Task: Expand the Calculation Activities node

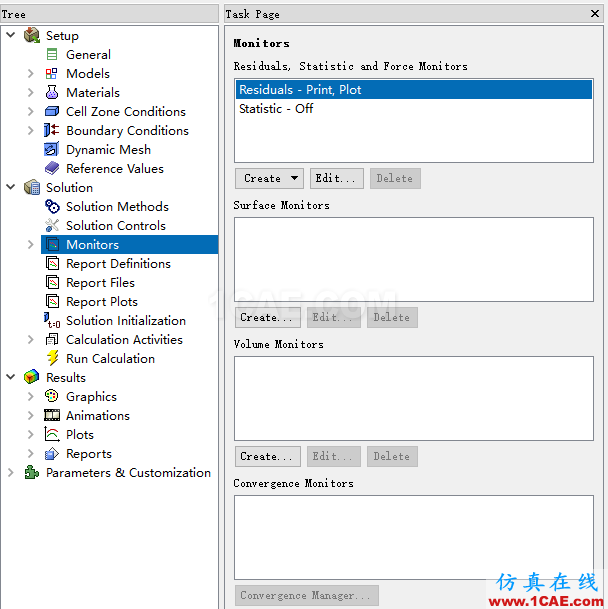Action: (31, 339)
